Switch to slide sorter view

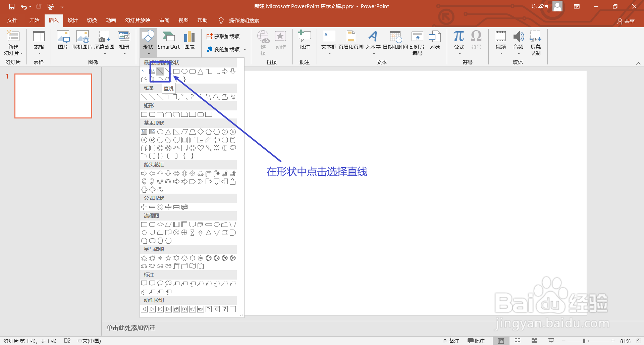coord(518,341)
